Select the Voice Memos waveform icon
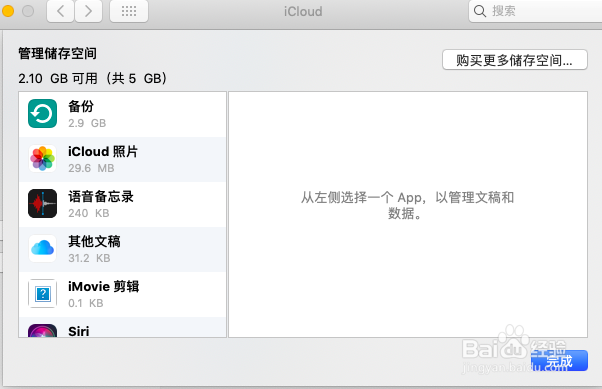This screenshot has width=602, height=389. click(42, 203)
